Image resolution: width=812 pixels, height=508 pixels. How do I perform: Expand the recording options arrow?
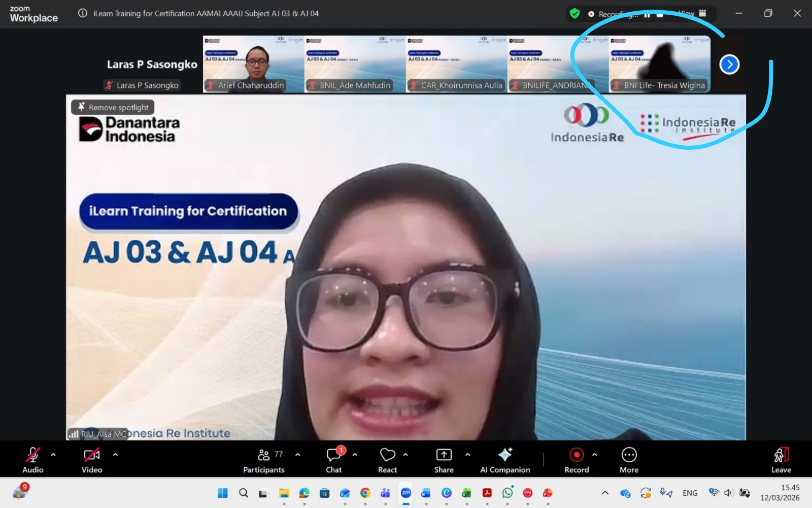click(595, 455)
